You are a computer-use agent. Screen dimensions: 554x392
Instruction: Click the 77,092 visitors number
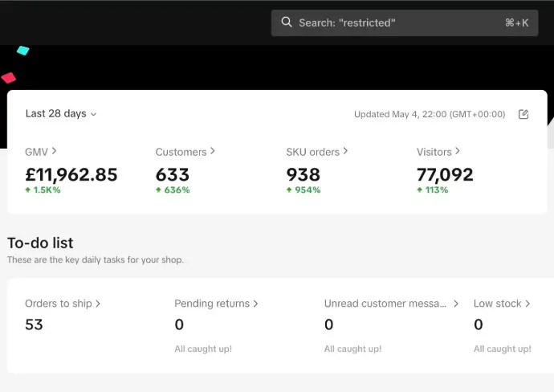(445, 174)
